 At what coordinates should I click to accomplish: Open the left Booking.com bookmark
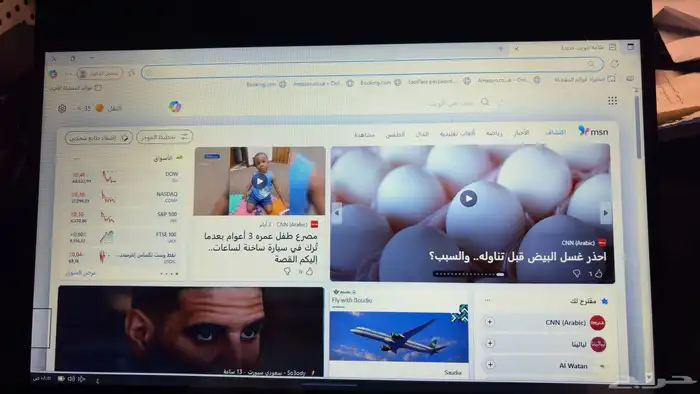point(267,84)
